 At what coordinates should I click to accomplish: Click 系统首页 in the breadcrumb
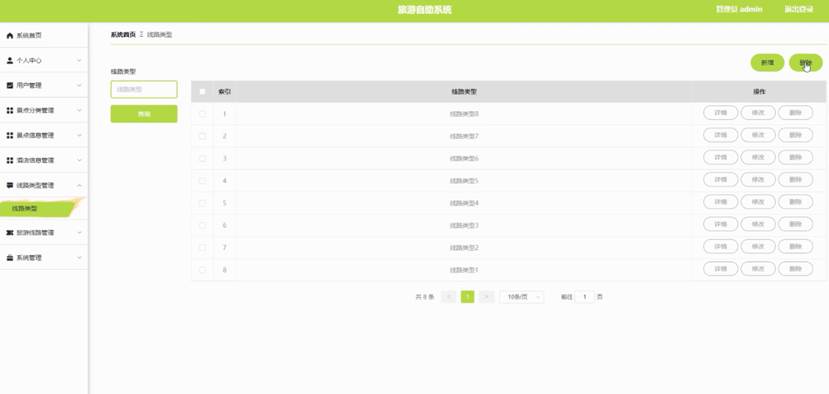coord(123,35)
